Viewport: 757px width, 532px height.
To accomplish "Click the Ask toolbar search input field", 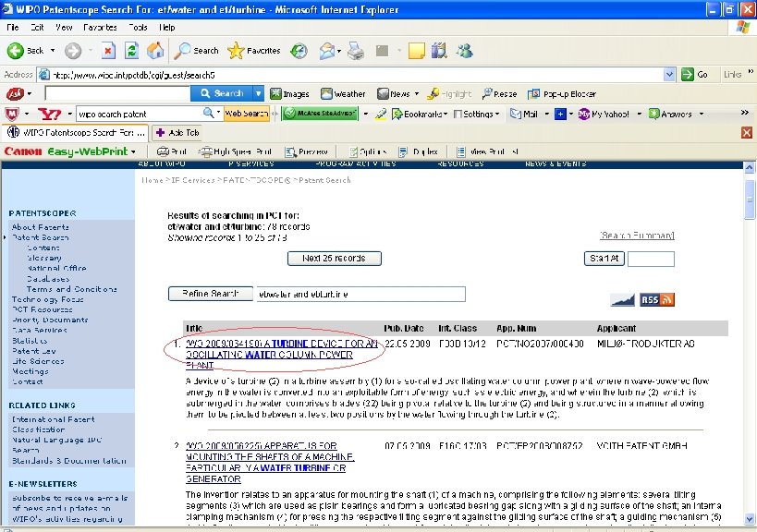I will (x=117, y=93).
